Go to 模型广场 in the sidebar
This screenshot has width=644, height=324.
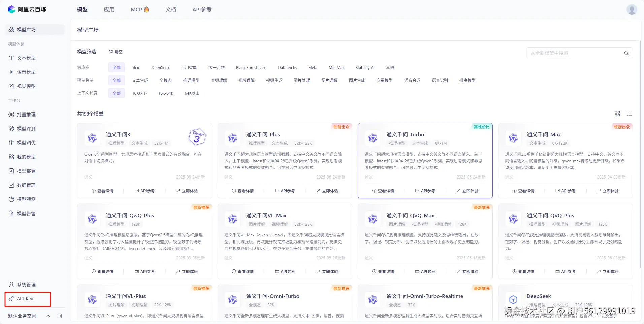pyautogui.click(x=35, y=30)
